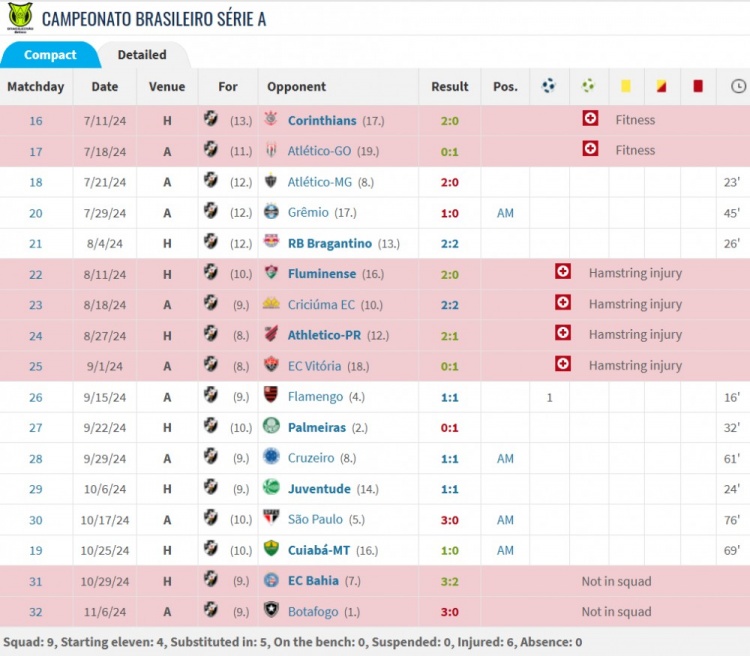
Task: Click the red card column icon
Action: (698, 87)
